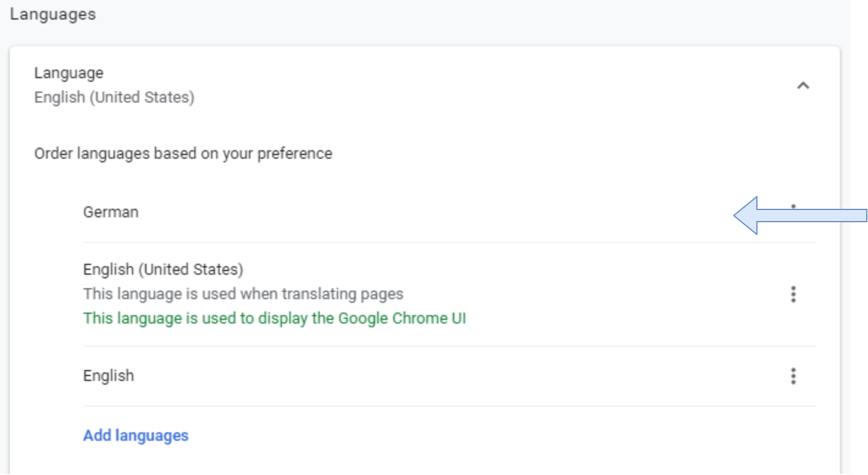
Task: Click current language subtitle under Language header
Action: click(x=114, y=97)
